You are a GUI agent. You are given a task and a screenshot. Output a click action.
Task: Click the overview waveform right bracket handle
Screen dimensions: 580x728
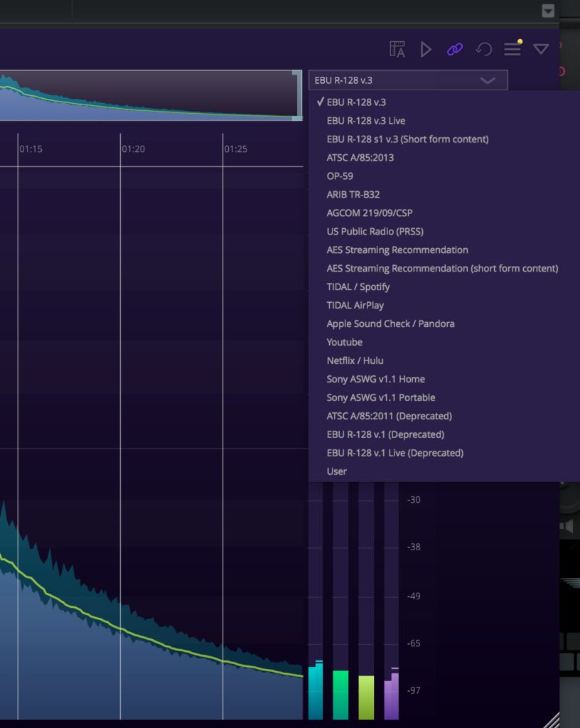pyautogui.click(x=297, y=95)
